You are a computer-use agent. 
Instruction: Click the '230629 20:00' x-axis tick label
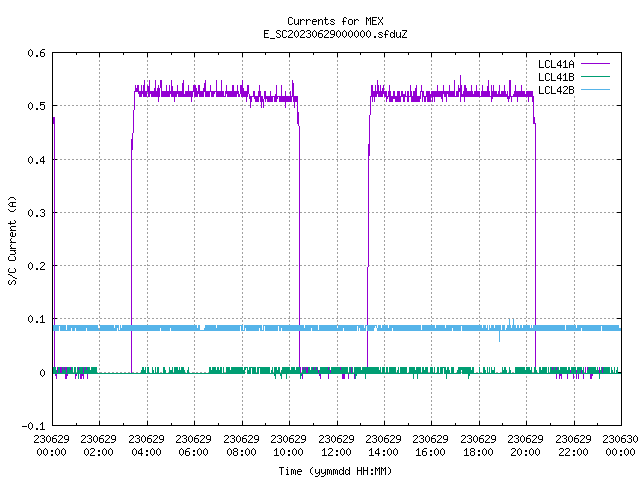pyautogui.click(x=525, y=446)
